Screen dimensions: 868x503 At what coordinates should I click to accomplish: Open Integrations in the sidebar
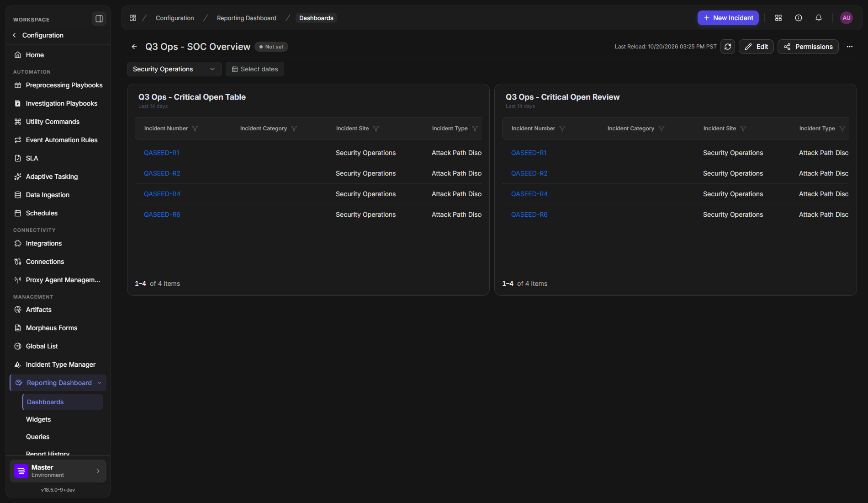[58, 243]
